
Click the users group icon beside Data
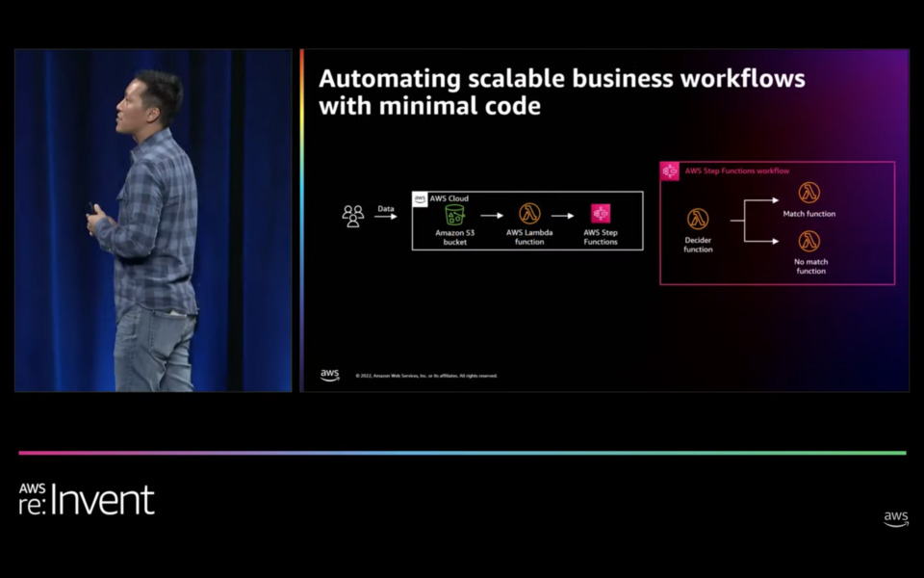[353, 216]
